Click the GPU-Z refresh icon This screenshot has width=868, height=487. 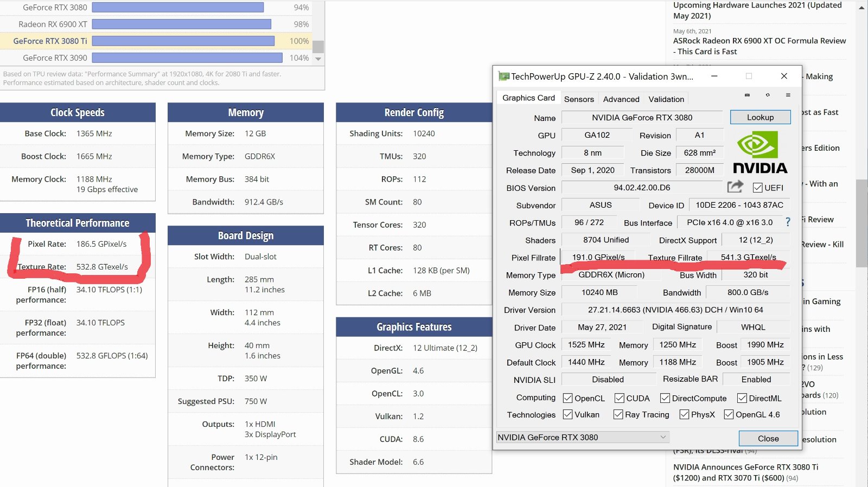(x=768, y=95)
